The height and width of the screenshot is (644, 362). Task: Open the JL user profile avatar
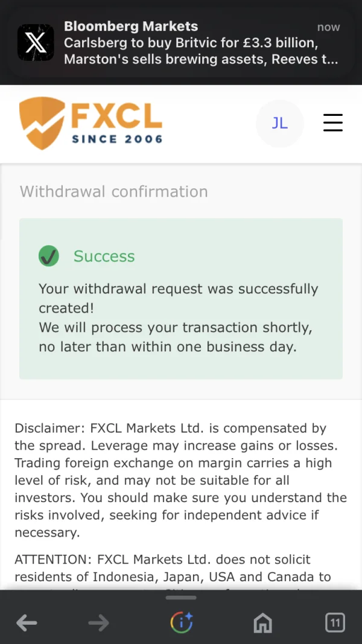(x=279, y=123)
